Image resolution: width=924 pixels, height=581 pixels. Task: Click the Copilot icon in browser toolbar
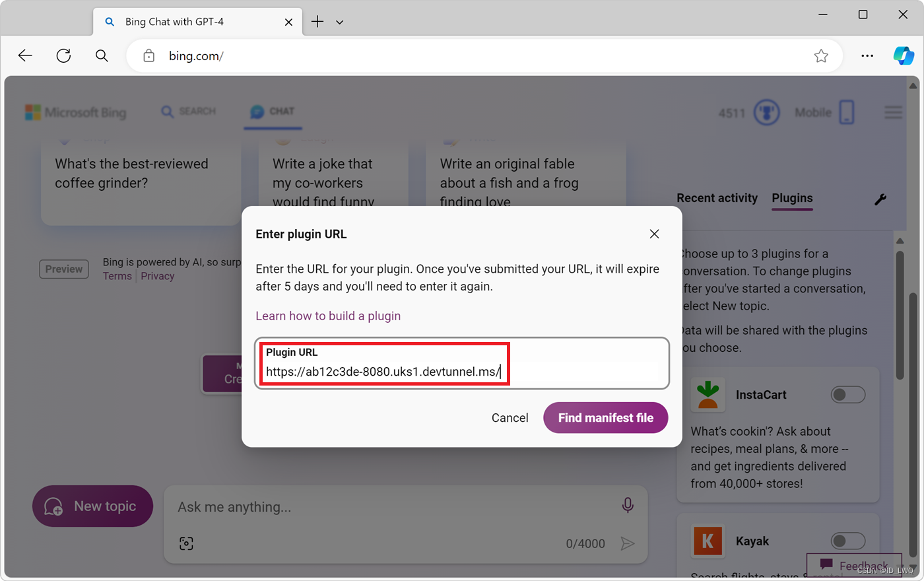(x=903, y=56)
